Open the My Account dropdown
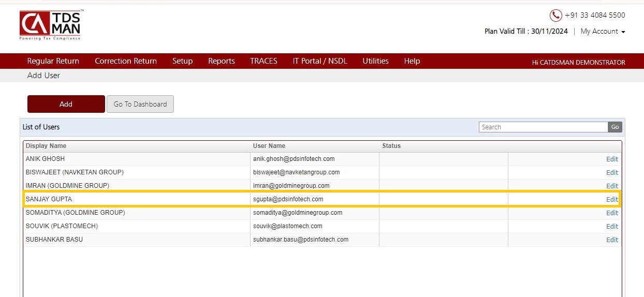 click(x=603, y=32)
